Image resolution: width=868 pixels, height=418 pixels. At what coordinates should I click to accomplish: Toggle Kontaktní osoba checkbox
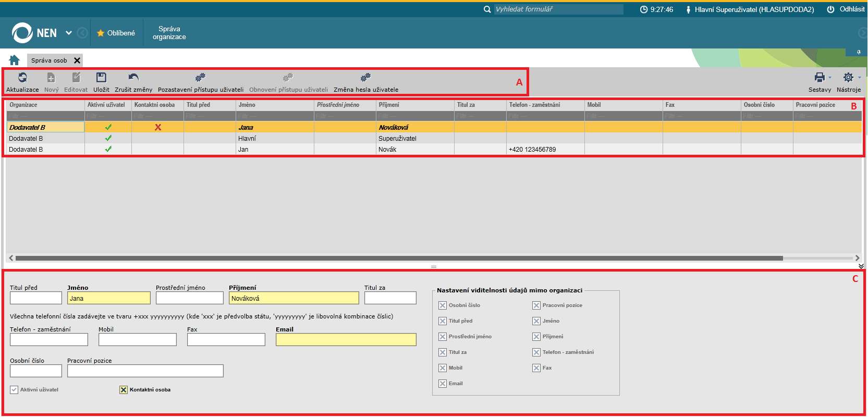(124, 390)
